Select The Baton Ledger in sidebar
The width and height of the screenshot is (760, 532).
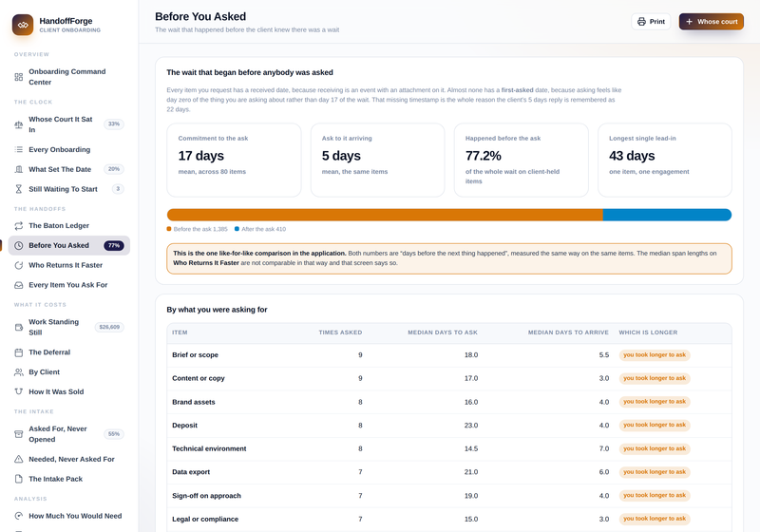(x=68, y=226)
